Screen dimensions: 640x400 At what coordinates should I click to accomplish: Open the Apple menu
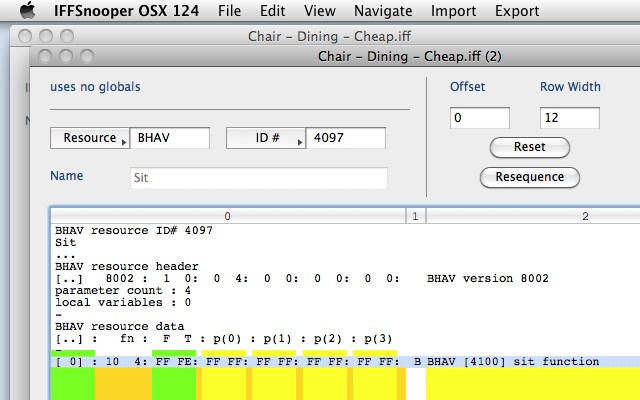[27, 12]
